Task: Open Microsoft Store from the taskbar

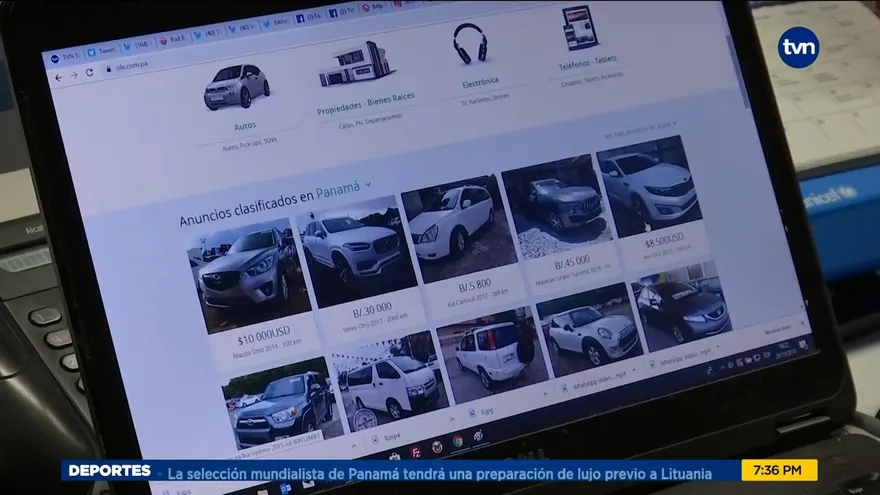Action: pos(395,456)
